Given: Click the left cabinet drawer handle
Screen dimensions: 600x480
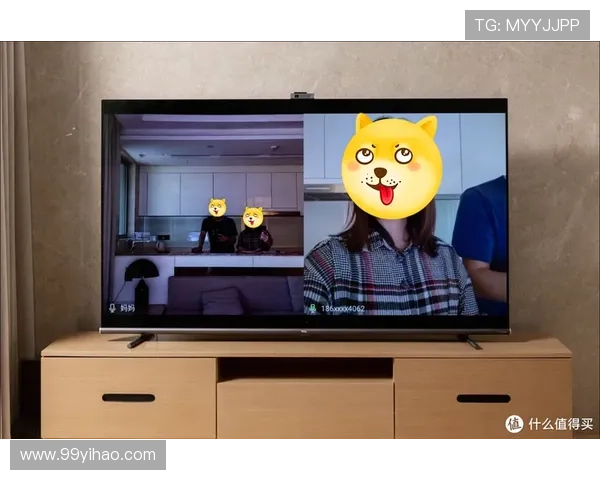Looking at the screenshot, I should click(x=128, y=398).
